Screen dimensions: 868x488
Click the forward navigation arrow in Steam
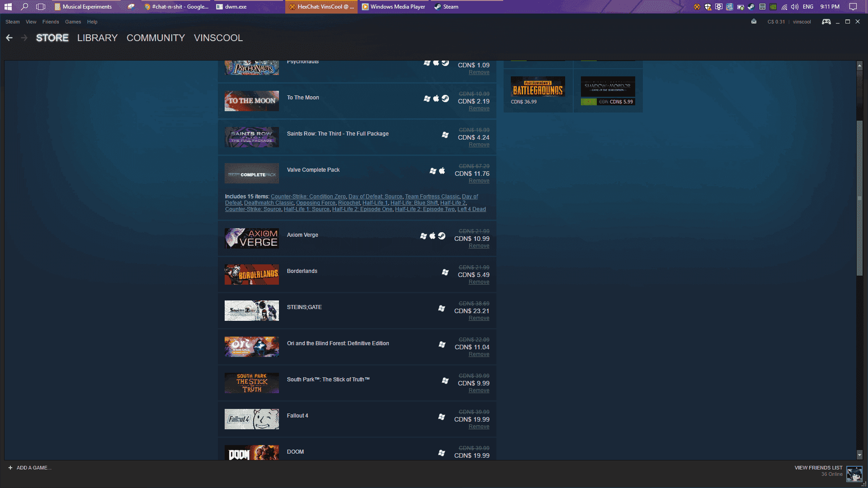tap(24, 38)
